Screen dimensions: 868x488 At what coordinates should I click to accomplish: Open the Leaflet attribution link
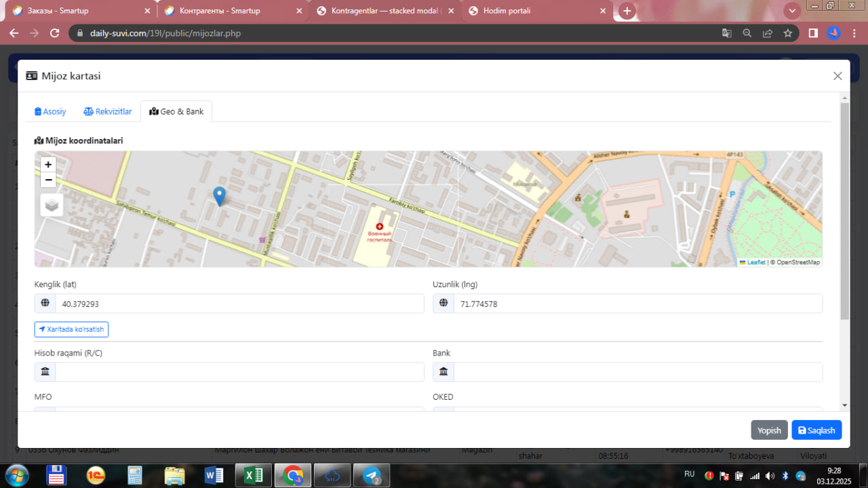click(755, 262)
